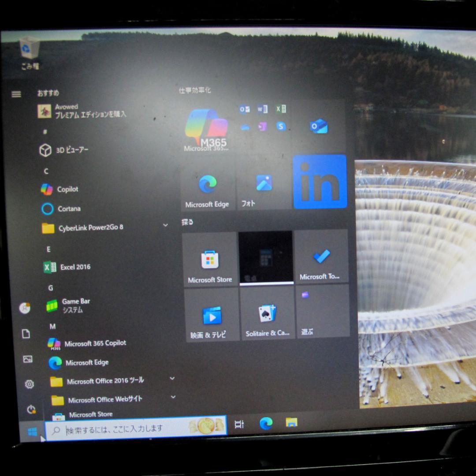Click the taskbar search box
The height and width of the screenshot is (476, 476).
[132, 428]
